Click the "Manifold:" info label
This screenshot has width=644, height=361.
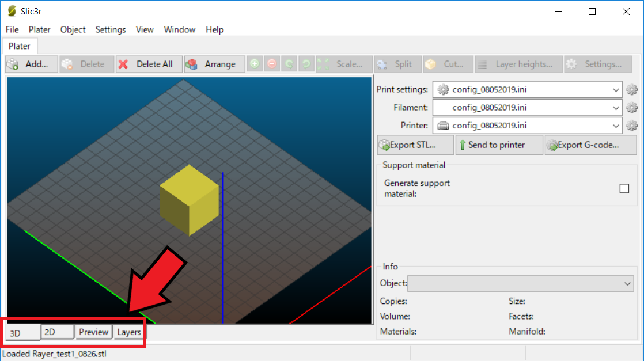pyautogui.click(x=527, y=332)
